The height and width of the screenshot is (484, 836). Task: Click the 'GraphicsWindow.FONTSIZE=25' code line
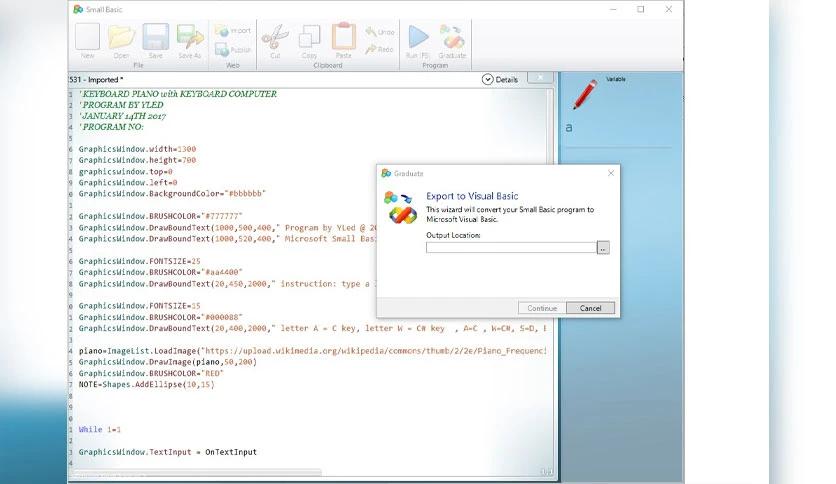coord(140,261)
